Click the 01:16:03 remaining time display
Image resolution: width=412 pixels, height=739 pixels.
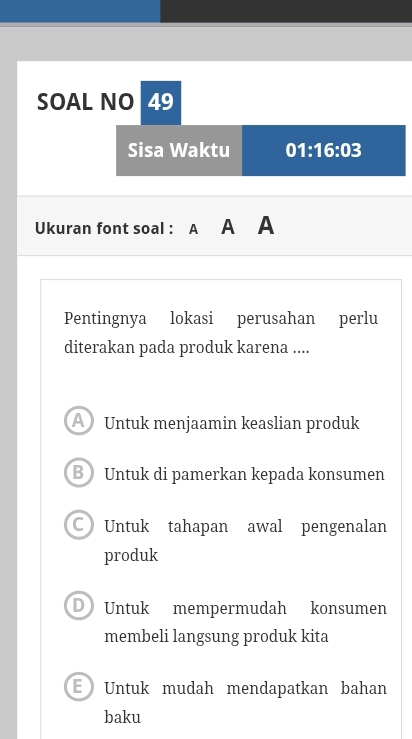click(323, 150)
